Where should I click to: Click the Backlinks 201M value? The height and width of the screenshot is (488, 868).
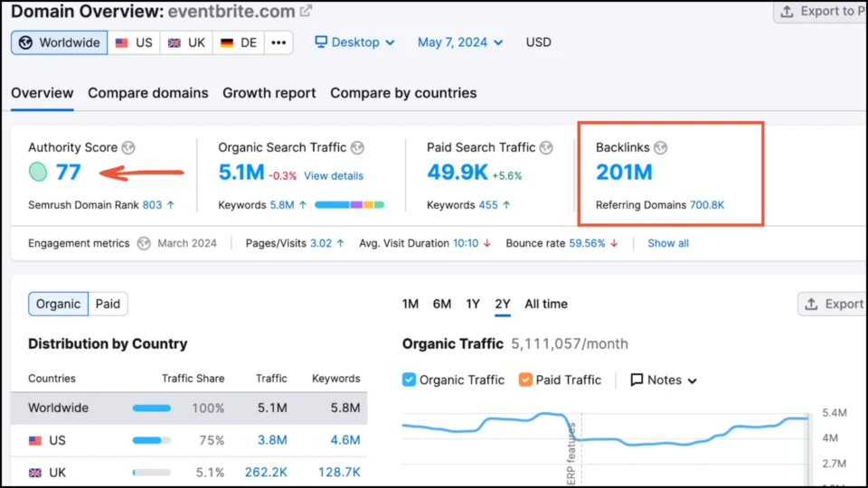click(624, 172)
